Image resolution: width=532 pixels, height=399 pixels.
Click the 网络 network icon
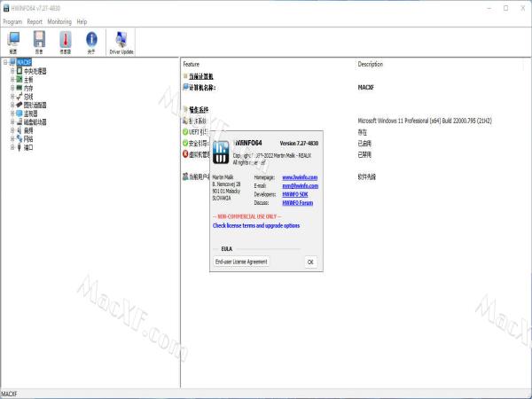(20, 139)
